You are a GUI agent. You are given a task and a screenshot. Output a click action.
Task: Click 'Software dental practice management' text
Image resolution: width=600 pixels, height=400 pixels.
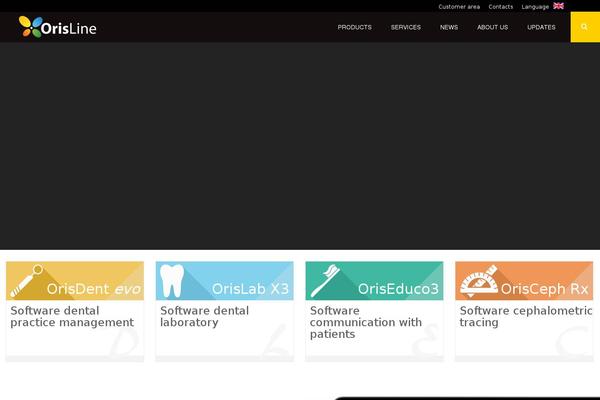point(72,317)
